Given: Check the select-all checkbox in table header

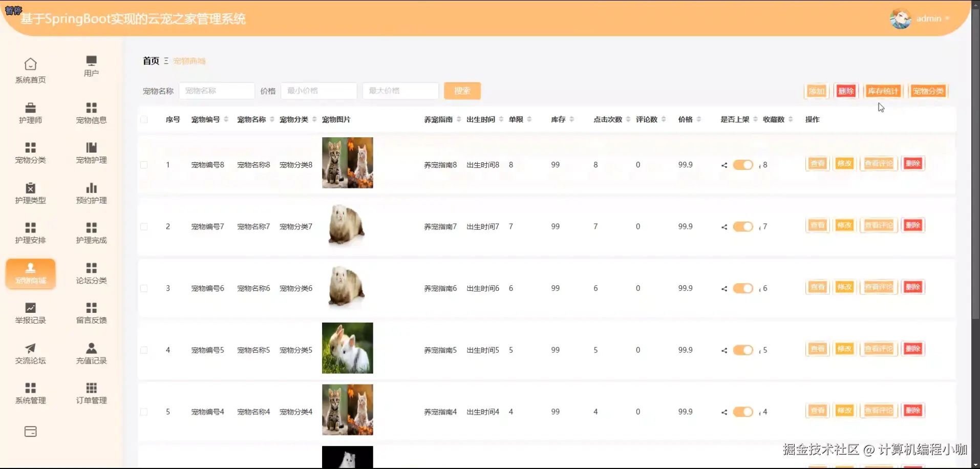Looking at the screenshot, I should point(144,119).
